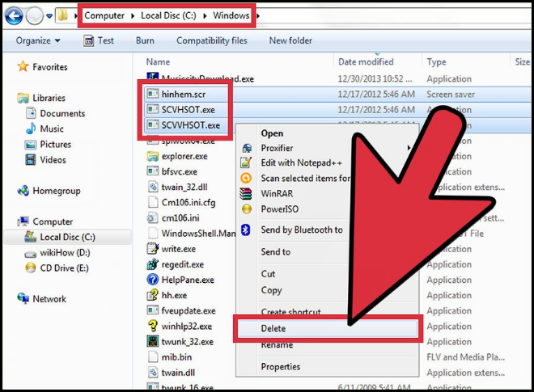Expand arrow after Windows in breadcrumb

[x=257, y=16]
